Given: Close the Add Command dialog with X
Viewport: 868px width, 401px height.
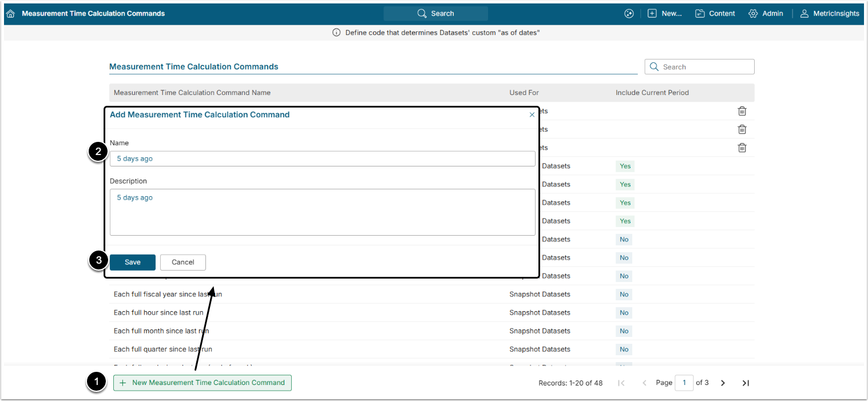Looking at the screenshot, I should point(532,115).
